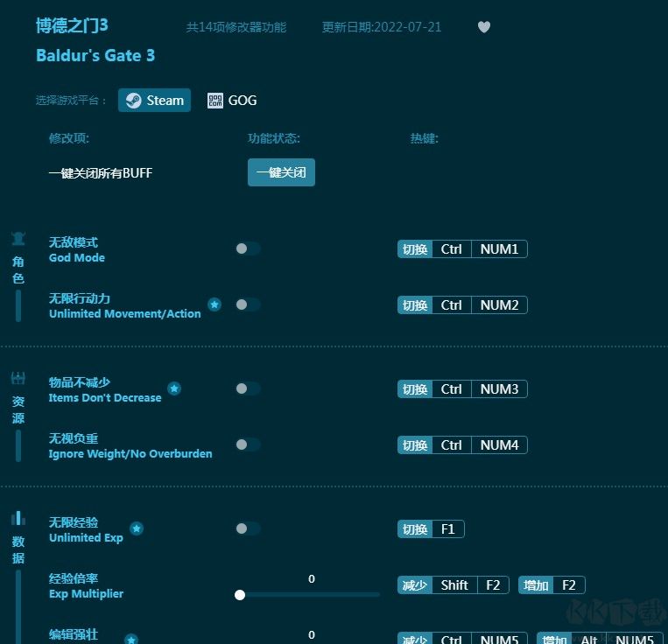Click the F1 key field for Unlimited Exp

click(x=447, y=529)
